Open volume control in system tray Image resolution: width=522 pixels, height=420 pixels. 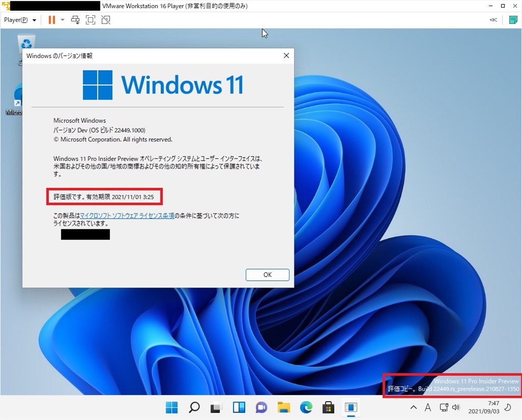tap(456, 407)
